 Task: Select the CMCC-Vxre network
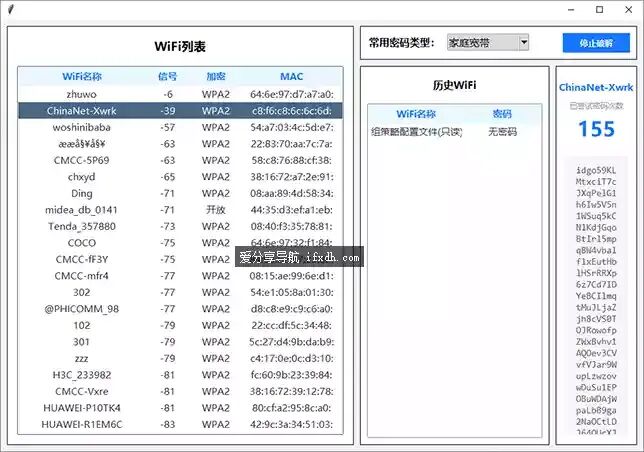[180, 391]
